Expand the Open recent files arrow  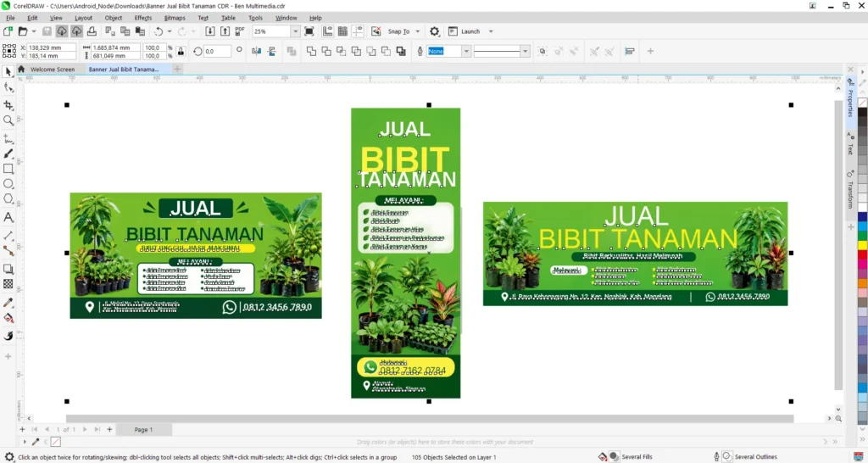(x=34, y=31)
